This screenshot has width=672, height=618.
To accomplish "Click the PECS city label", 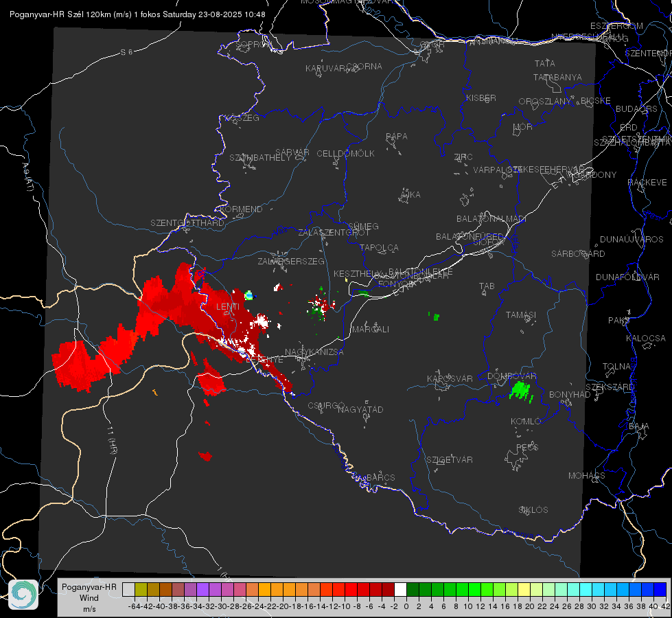I will coord(526,447).
